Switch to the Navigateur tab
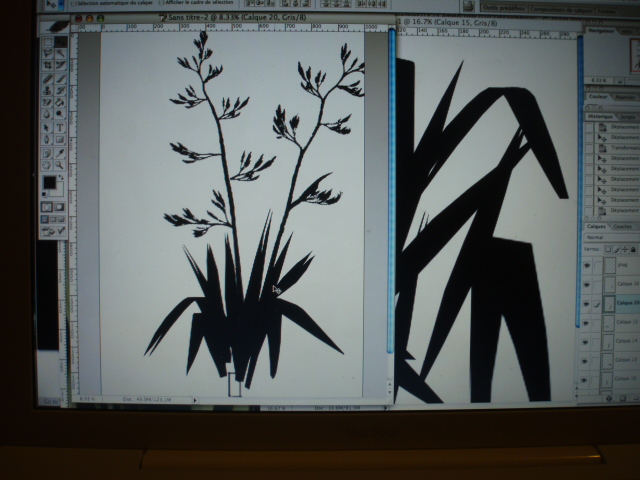This screenshot has height=480, width=640. (603, 31)
